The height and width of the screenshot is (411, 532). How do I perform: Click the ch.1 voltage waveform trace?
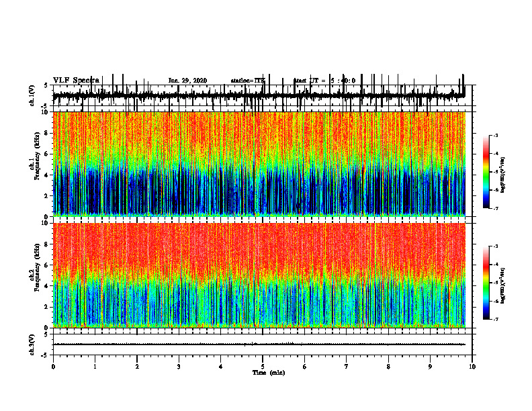(259, 95)
